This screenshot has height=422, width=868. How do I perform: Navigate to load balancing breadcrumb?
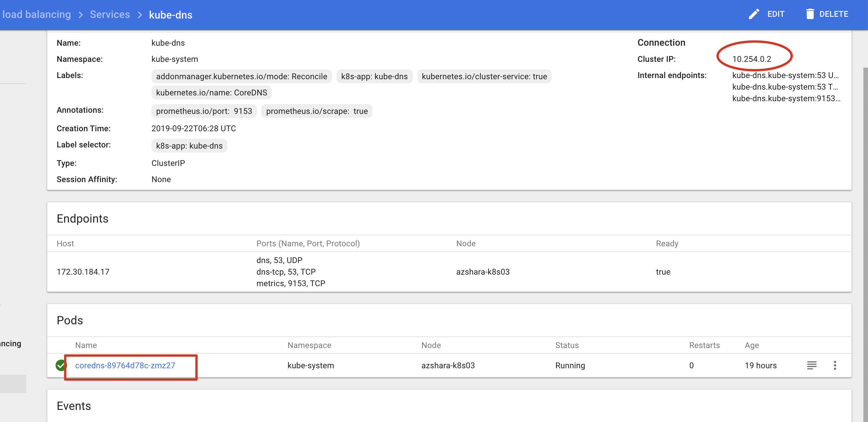36,14
